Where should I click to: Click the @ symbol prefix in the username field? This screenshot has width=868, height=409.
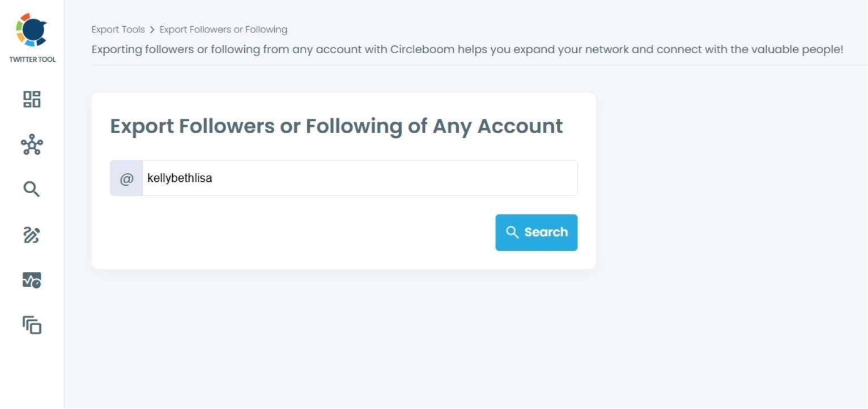coord(126,178)
